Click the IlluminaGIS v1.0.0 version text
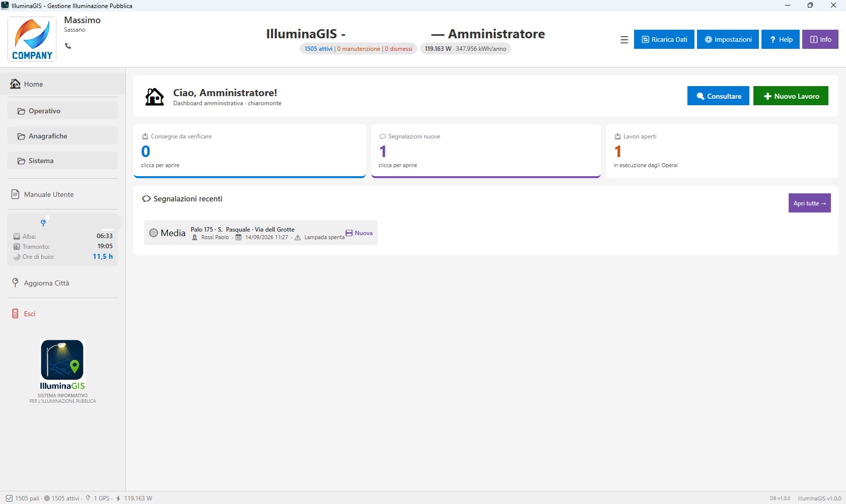The height and width of the screenshot is (504, 846). point(819,498)
